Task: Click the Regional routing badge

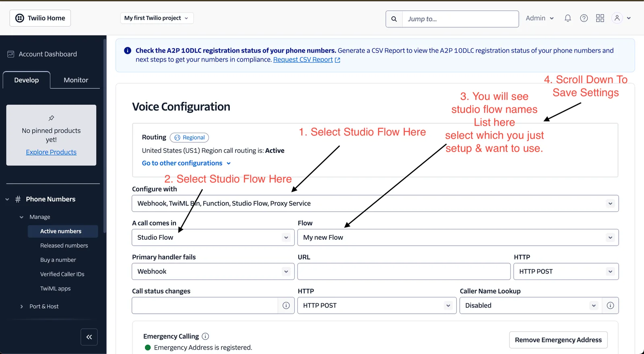Action: tap(189, 138)
